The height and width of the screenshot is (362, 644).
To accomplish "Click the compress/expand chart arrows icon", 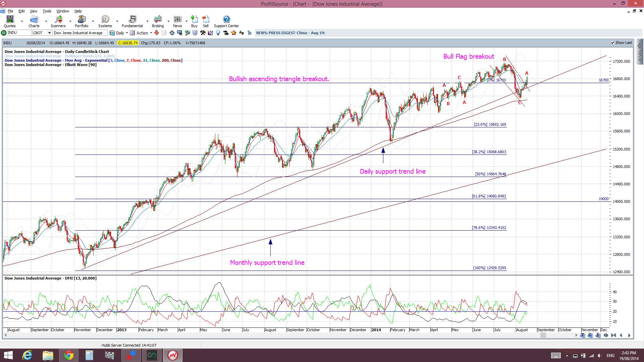I will (606, 335).
